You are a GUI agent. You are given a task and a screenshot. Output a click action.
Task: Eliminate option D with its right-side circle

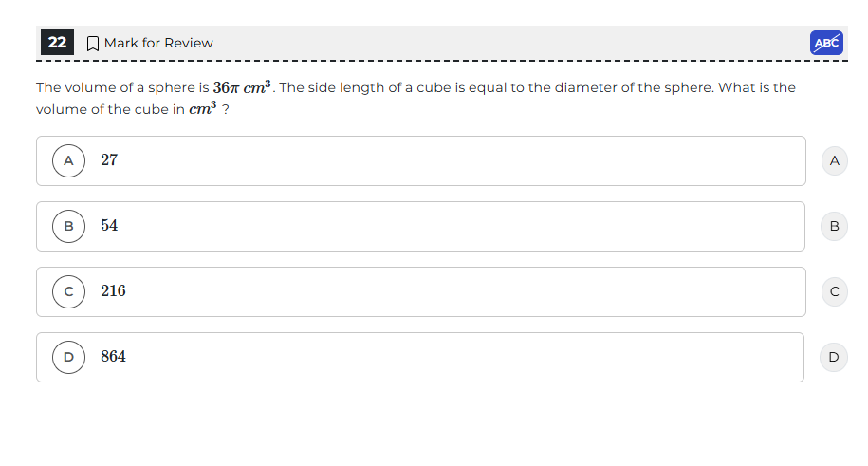click(x=834, y=357)
